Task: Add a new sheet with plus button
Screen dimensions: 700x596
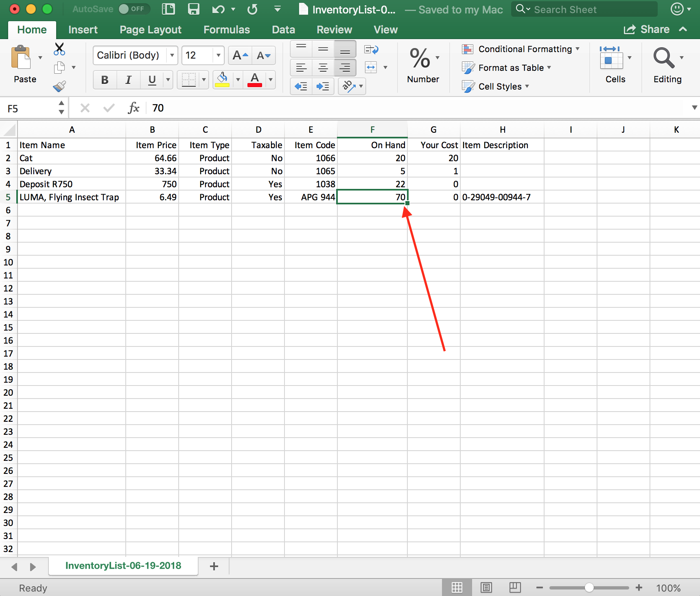Action: click(x=214, y=566)
